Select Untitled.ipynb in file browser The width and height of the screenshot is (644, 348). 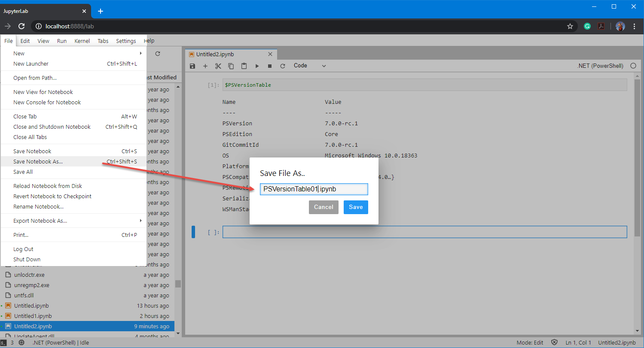(87, 306)
